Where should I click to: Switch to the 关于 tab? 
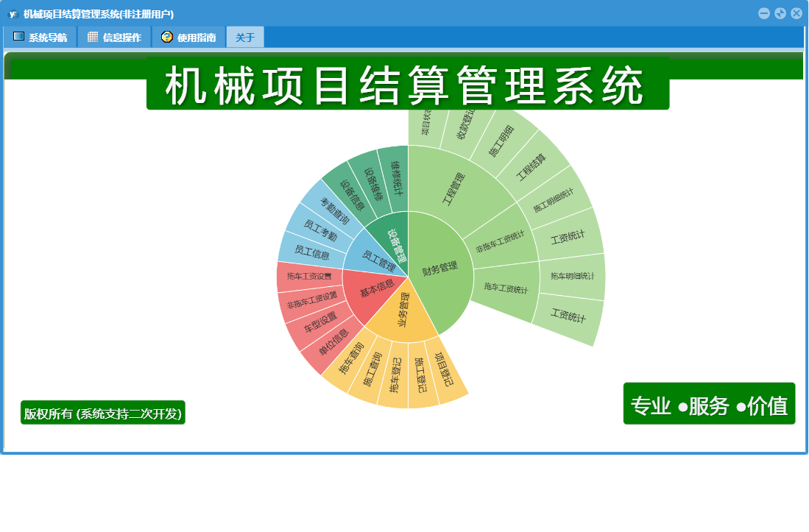click(245, 37)
